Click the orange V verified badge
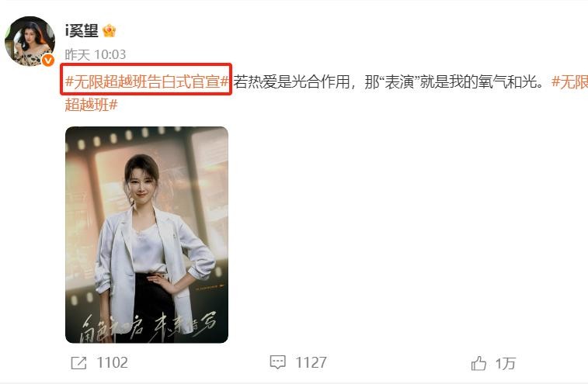Viewport: 588px width, 384px height. pyautogui.click(x=48, y=60)
